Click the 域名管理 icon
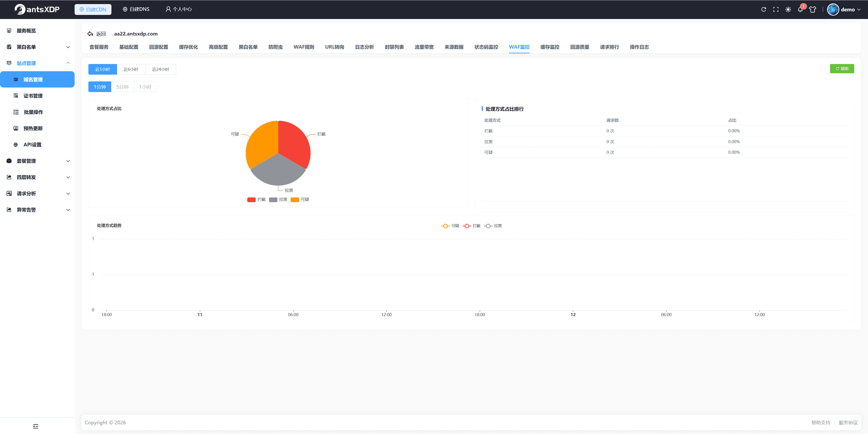868x434 pixels. coord(16,80)
